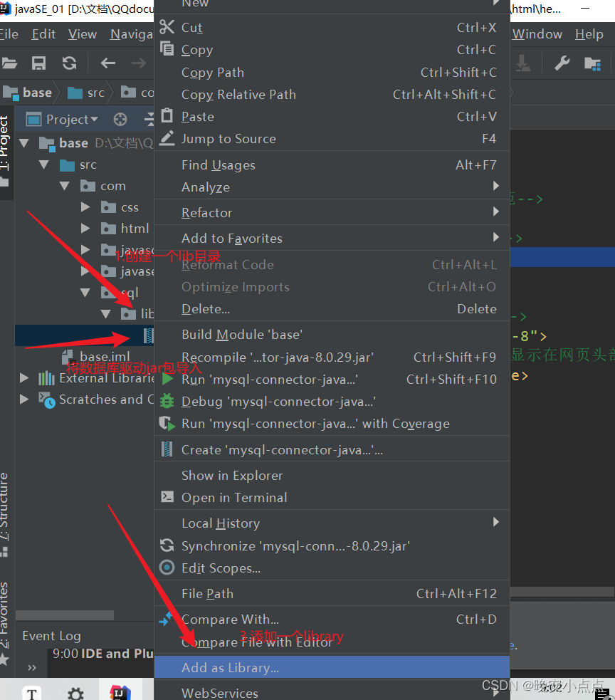Click the scissors Cut icon in context menu
This screenshot has width=615, height=700.
tap(167, 27)
